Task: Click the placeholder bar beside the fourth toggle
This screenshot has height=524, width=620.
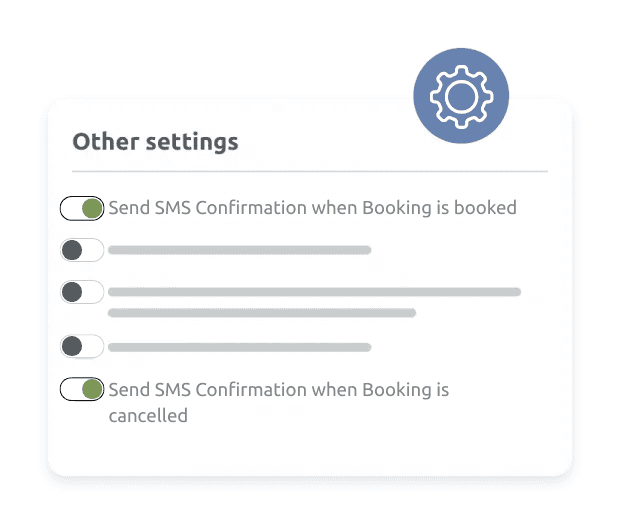Action: tap(240, 347)
